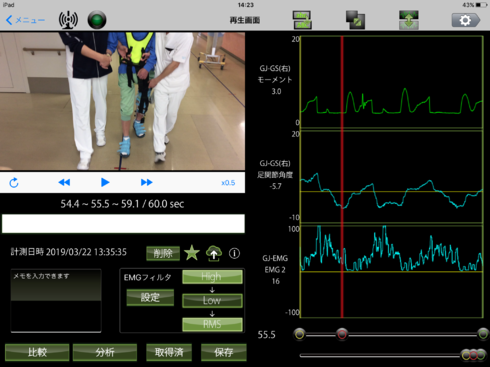
Task: Tap the memo text area メモを入力できます
Action: 56,301
